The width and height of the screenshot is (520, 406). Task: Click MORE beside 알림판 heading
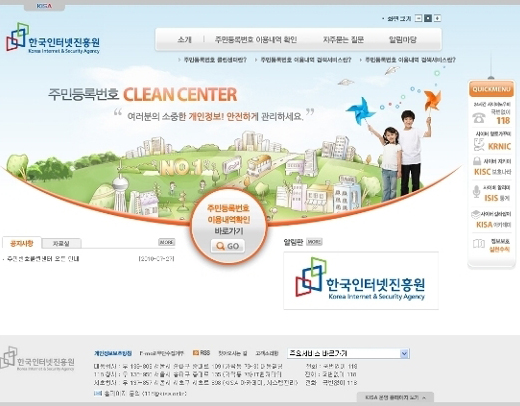click(314, 242)
